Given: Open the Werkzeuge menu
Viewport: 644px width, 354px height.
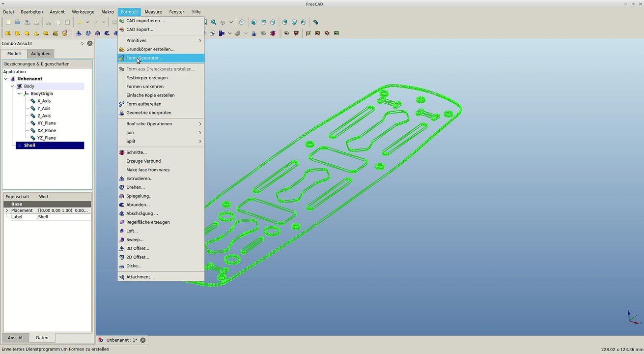Looking at the screenshot, I should [x=83, y=12].
